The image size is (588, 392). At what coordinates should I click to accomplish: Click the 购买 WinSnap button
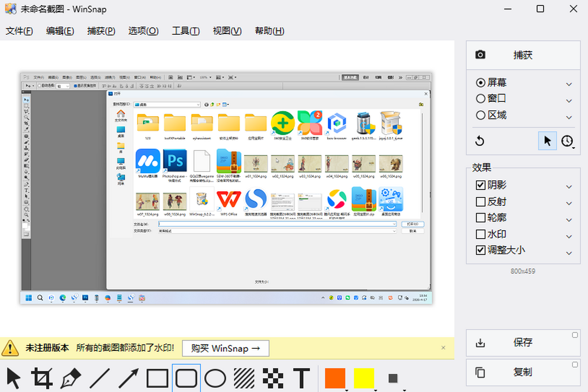pos(225,348)
